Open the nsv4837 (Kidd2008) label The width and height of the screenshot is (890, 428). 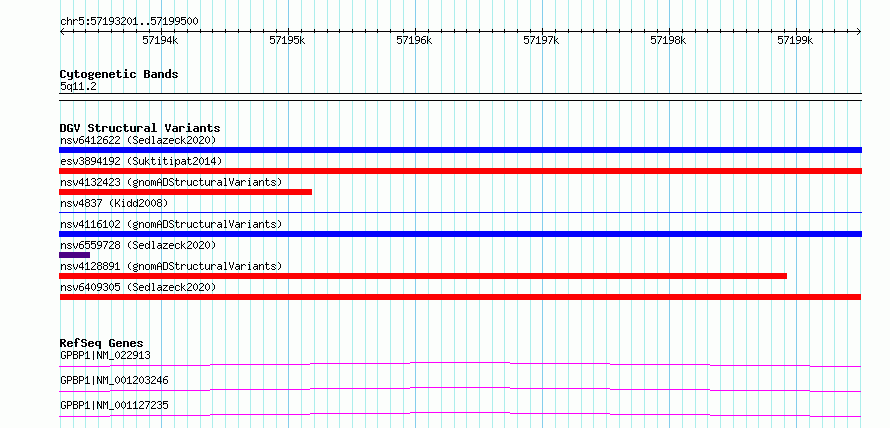(x=114, y=203)
